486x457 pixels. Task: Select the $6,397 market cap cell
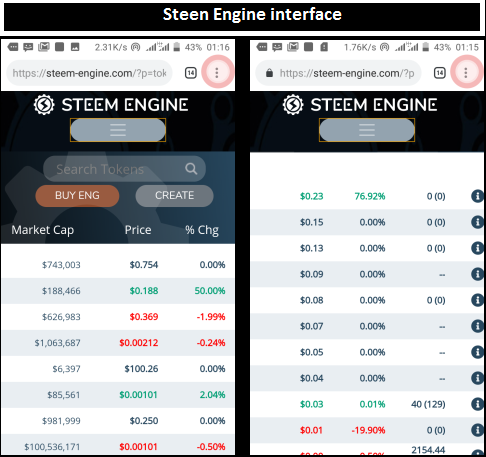[66, 369]
